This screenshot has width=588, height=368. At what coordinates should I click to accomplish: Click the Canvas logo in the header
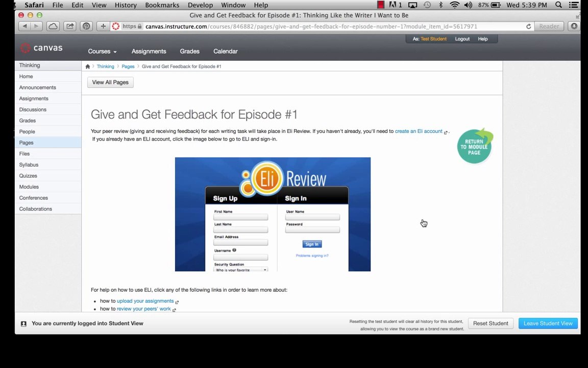pyautogui.click(x=41, y=48)
